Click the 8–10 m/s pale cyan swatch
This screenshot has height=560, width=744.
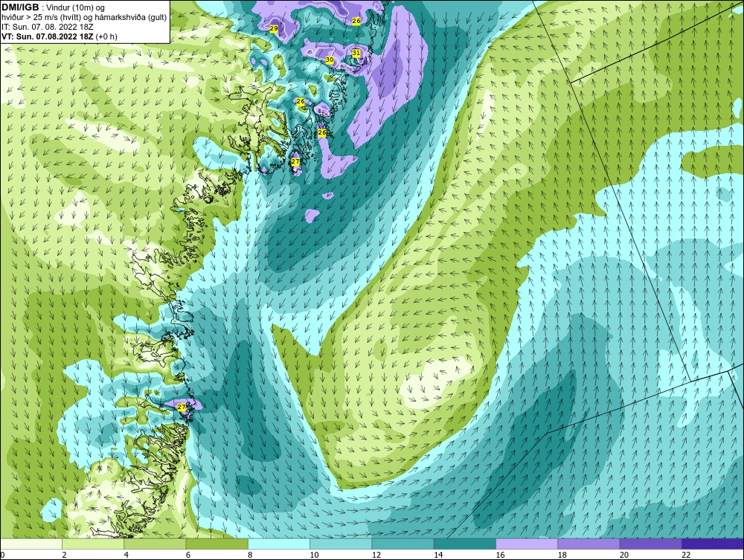pyautogui.click(x=279, y=544)
